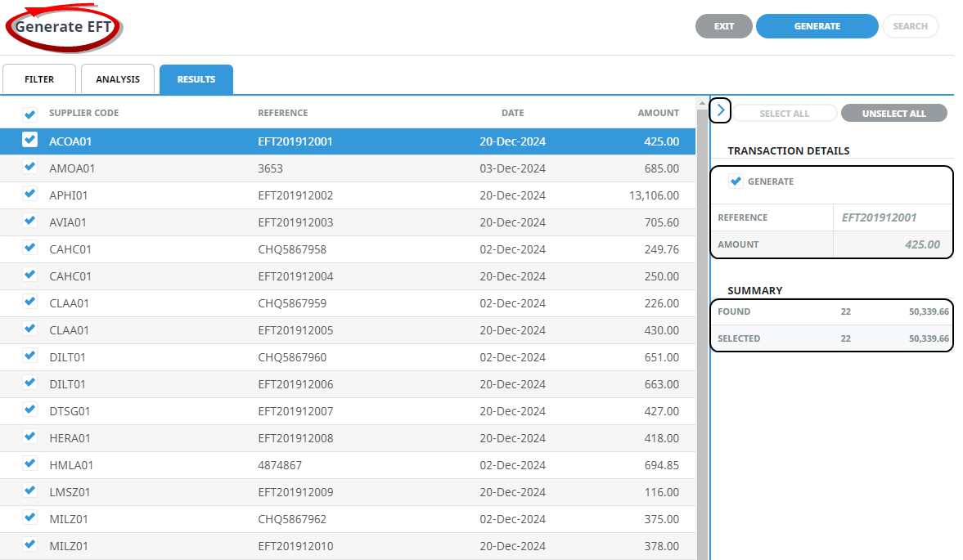Click the Exit button
This screenshot has width=963, height=560.
pos(723,26)
